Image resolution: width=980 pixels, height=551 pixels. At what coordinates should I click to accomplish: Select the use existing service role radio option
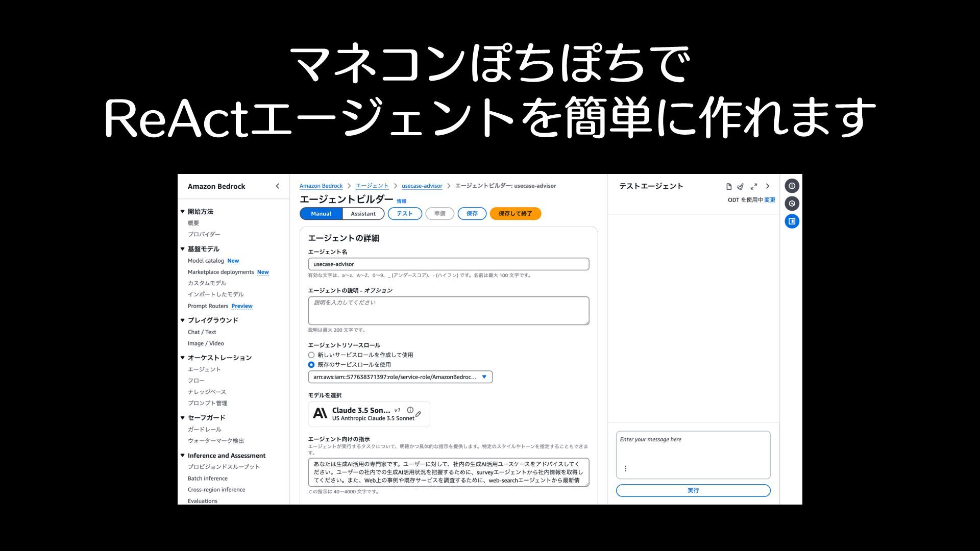[x=311, y=365]
